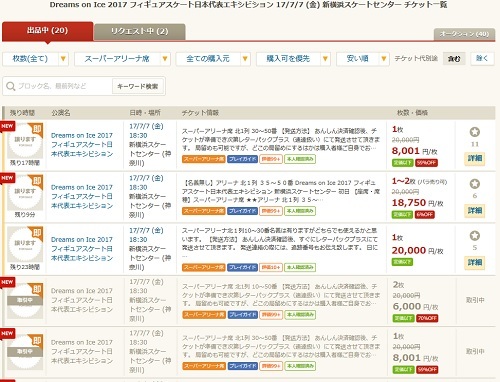Image resolution: width=500 pixels, height=382 pixels.
Task: Click the 20,000 円/枚 price
Action: click(x=418, y=251)
